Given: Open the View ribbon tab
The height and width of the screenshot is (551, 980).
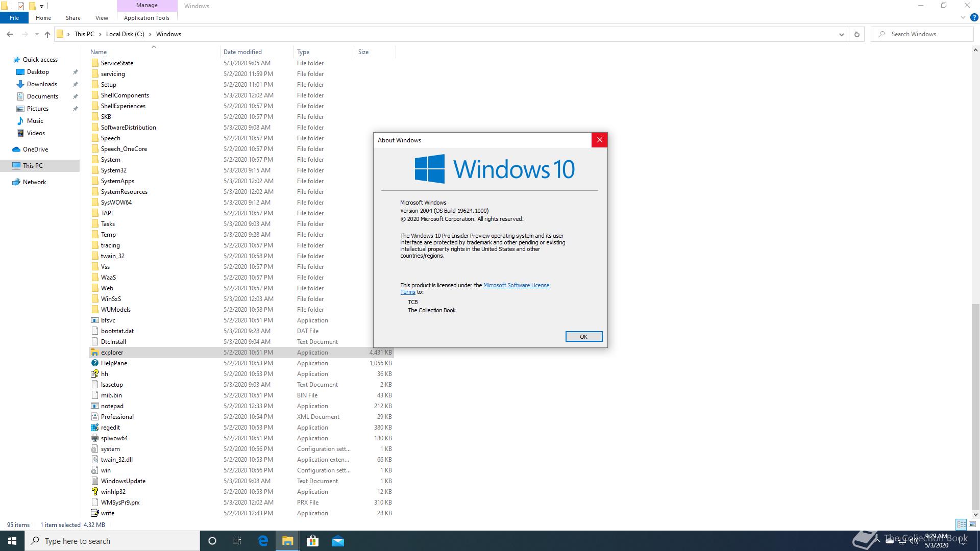Looking at the screenshot, I should click(x=102, y=17).
